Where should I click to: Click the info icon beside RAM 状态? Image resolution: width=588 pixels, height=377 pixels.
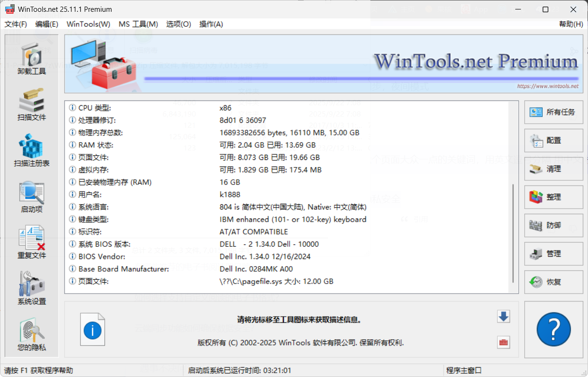pos(72,145)
